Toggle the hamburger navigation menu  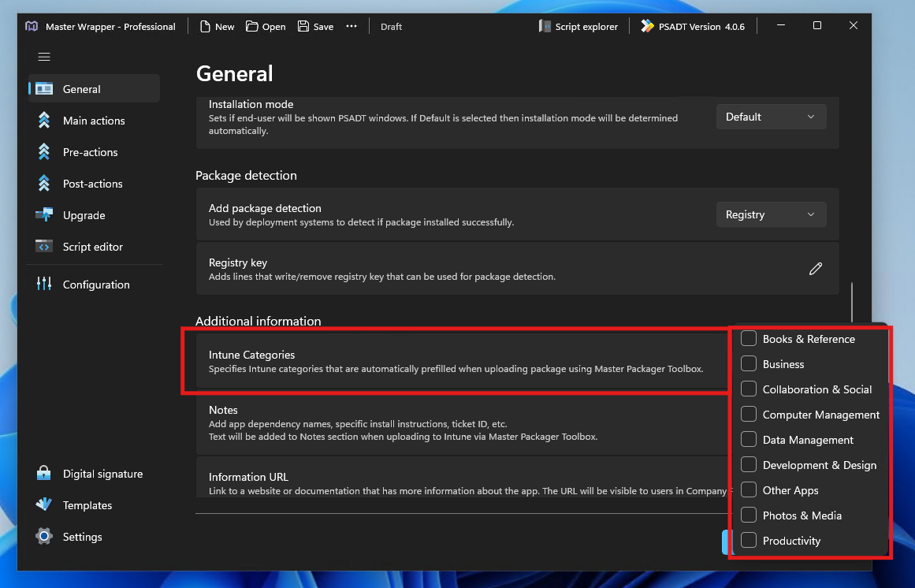[x=44, y=58]
